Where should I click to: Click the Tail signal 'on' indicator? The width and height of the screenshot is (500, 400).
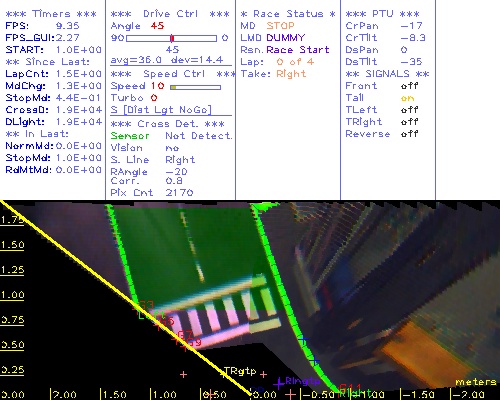tap(407, 98)
